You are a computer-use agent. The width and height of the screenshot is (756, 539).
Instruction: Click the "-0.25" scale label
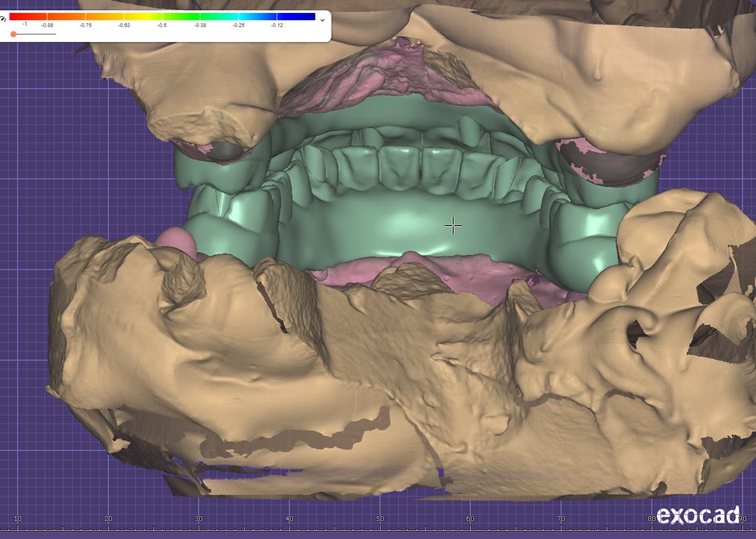point(238,25)
